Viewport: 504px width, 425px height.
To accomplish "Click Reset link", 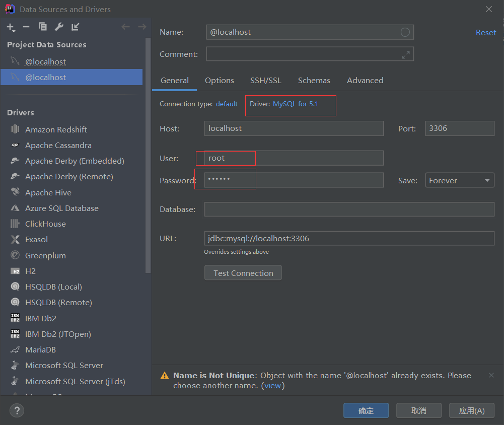I will [x=486, y=32].
